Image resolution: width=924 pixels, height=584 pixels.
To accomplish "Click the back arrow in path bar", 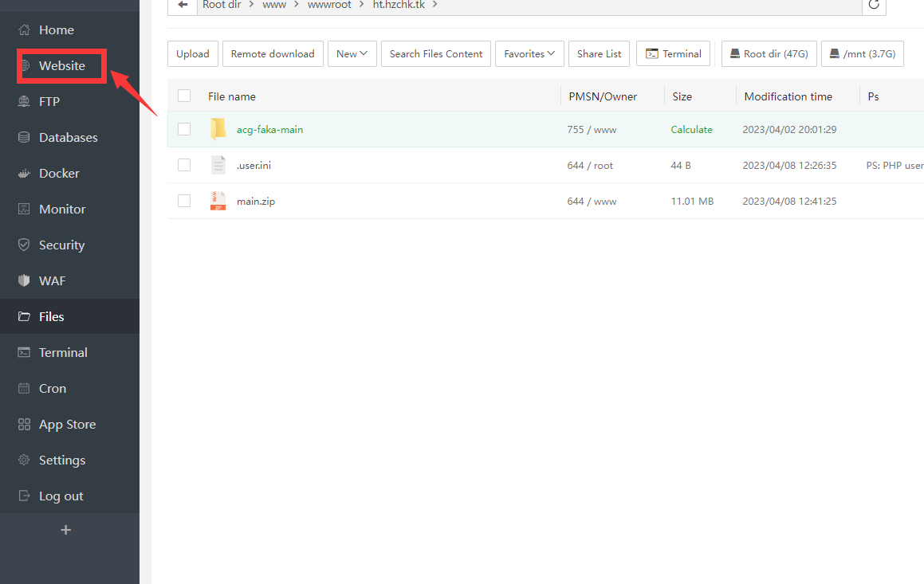I will tap(183, 5).
